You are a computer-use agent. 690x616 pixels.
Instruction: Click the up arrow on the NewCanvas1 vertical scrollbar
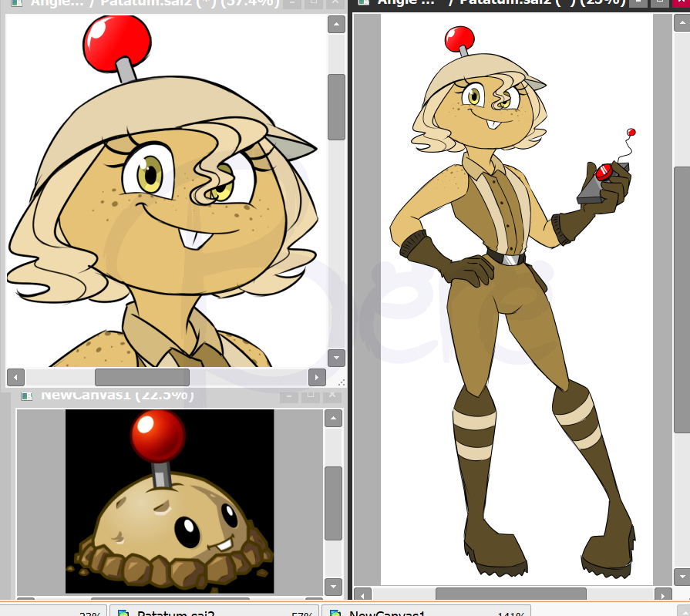(x=332, y=418)
